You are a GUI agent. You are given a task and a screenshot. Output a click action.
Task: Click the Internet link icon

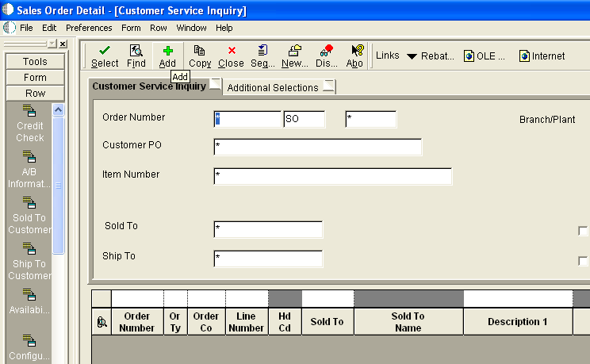(x=524, y=56)
